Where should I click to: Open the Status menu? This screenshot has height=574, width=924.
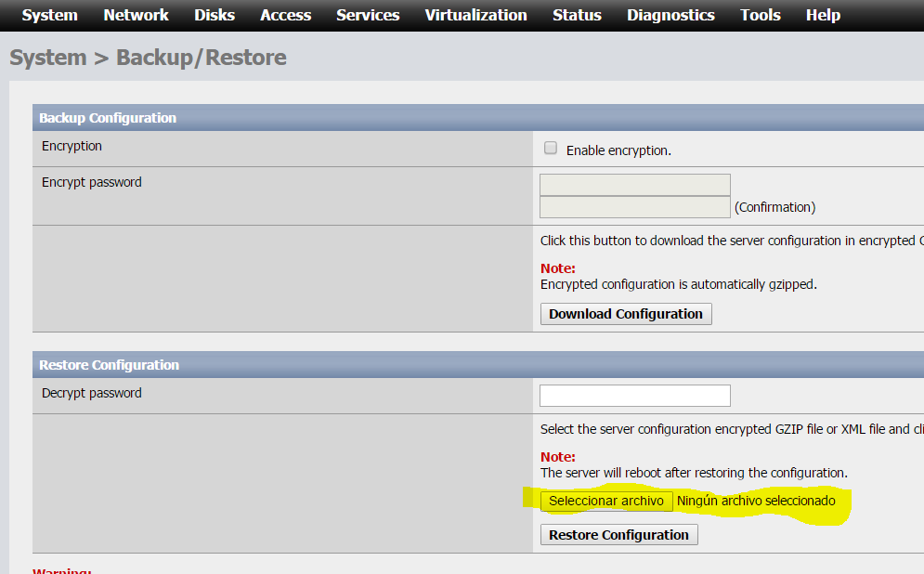[577, 15]
